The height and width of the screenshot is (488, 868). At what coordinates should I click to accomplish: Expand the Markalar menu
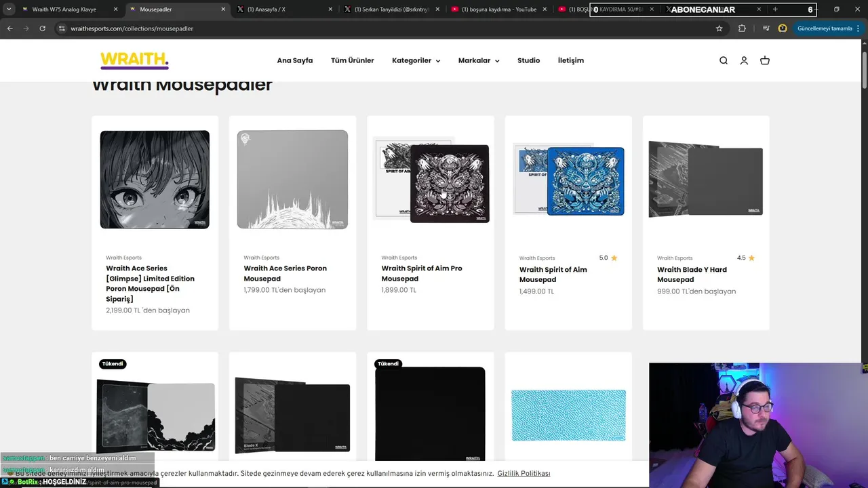coord(479,60)
